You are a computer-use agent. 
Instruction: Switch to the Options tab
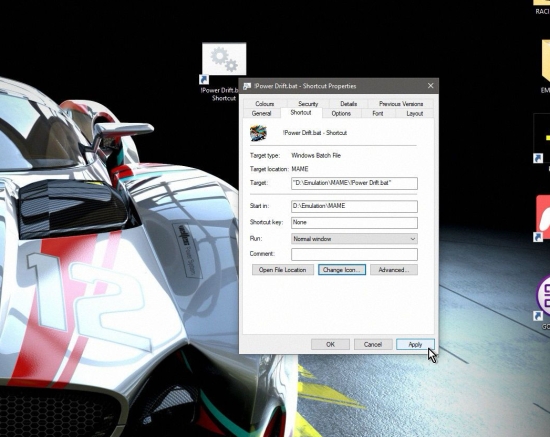pyautogui.click(x=341, y=113)
